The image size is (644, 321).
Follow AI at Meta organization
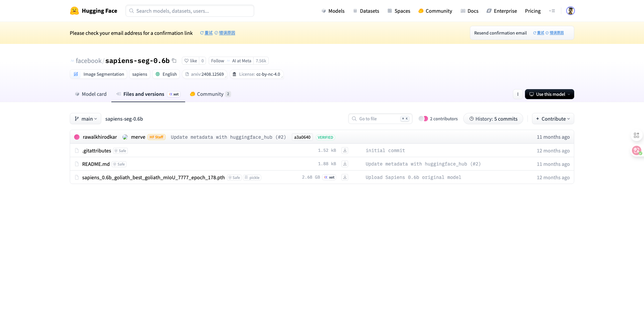point(217,61)
